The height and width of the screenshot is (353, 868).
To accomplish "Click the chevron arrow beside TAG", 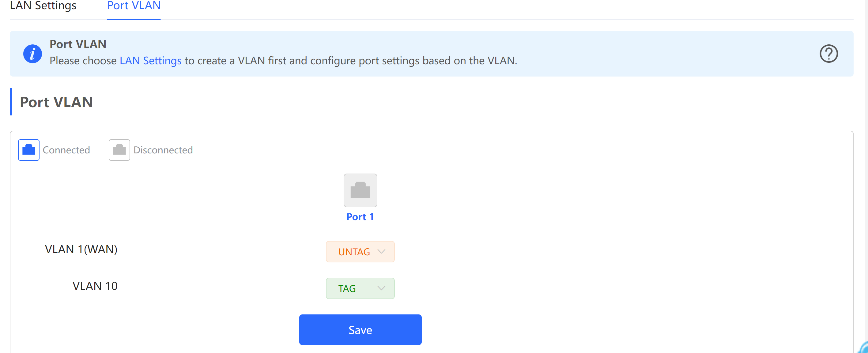I will point(381,288).
